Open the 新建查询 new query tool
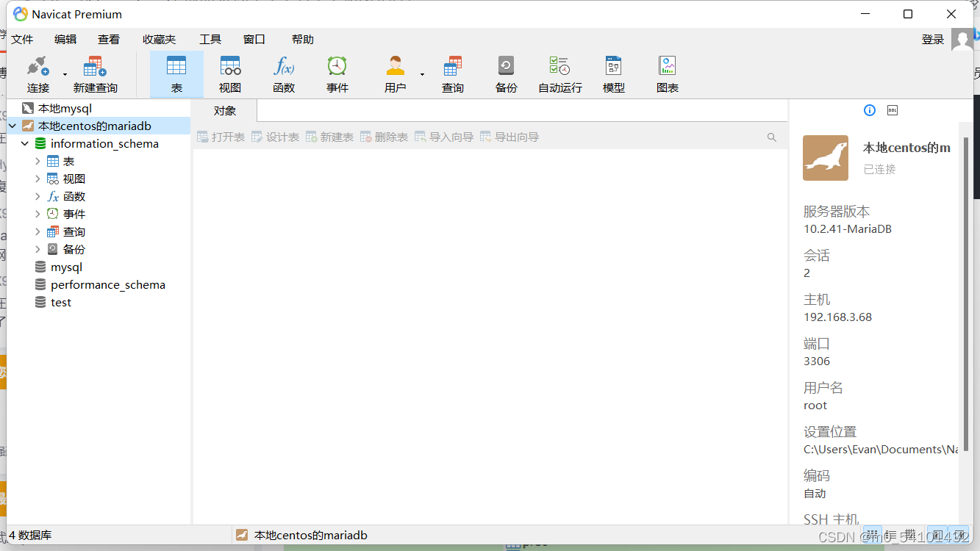 click(x=95, y=74)
